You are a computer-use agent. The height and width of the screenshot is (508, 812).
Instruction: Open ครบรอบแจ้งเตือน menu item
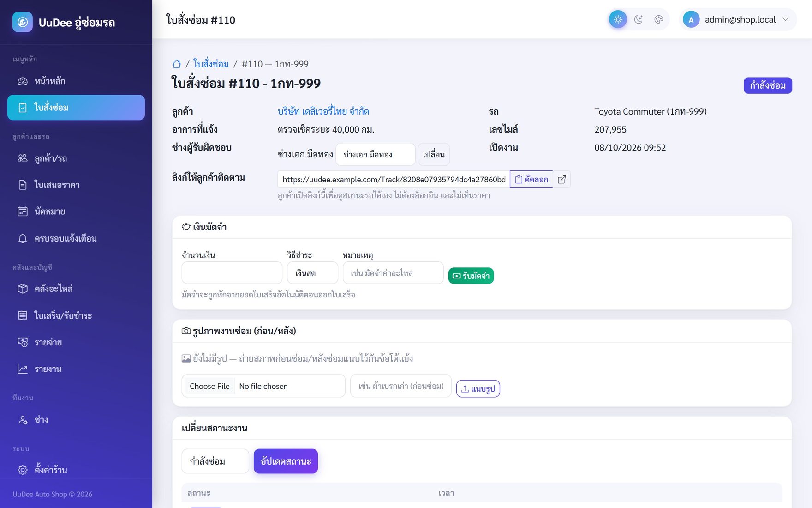click(76, 239)
